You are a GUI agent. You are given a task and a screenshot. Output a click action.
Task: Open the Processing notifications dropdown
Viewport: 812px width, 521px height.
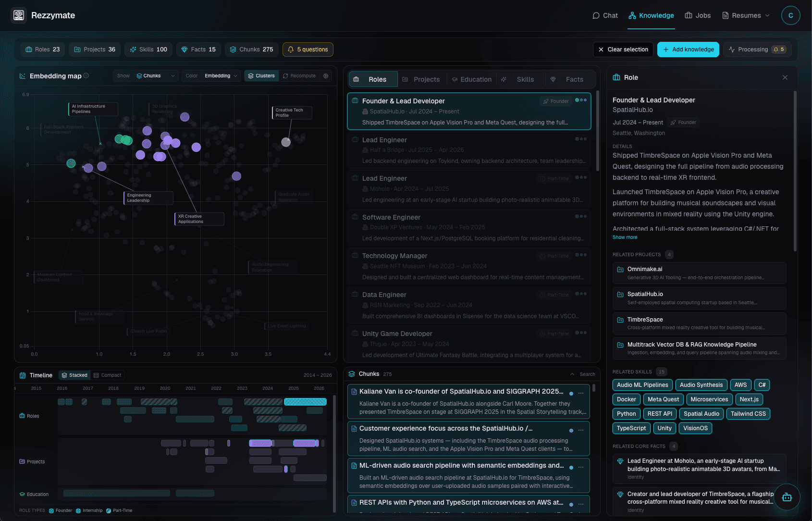tap(758, 50)
